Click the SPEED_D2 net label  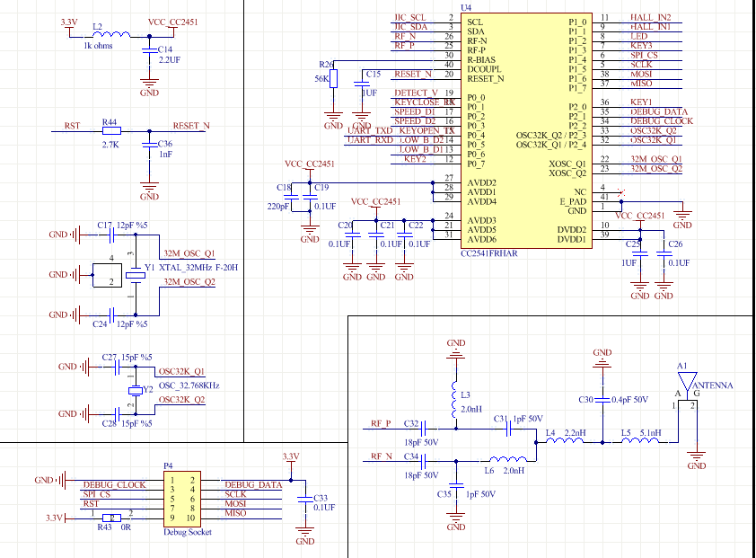pos(415,121)
